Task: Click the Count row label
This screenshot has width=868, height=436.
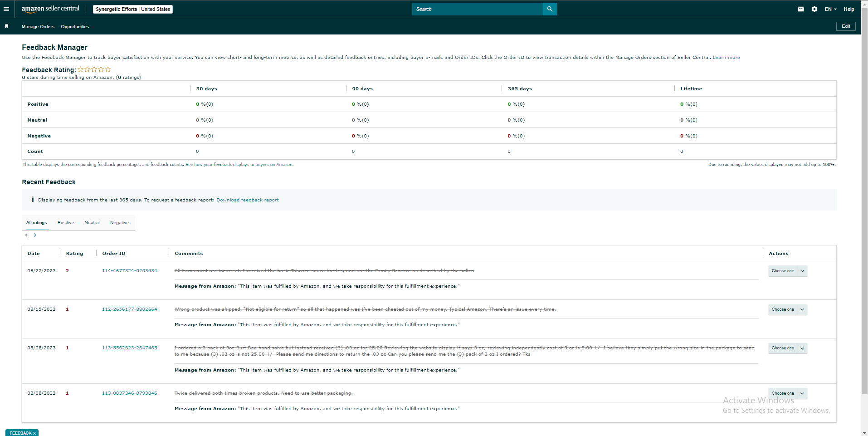Action: click(35, 152)
